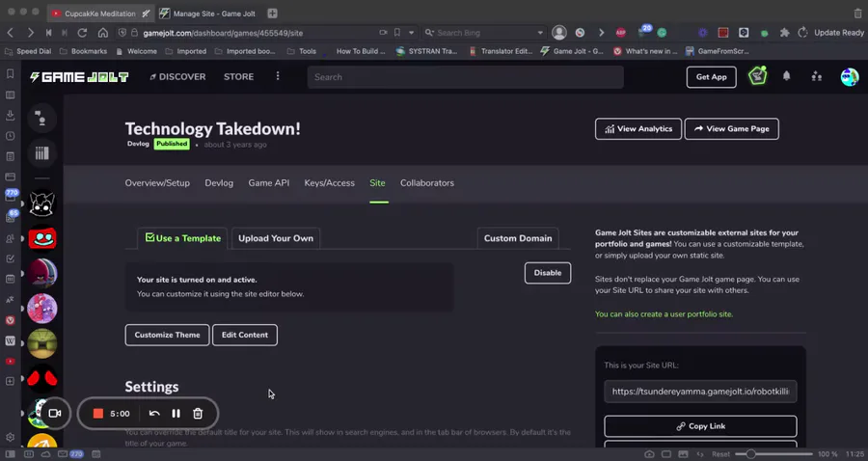This screenshot has width=868, height=461.
Task: Open Game Jolt library shelf icon
Action: tap(42, 153)
